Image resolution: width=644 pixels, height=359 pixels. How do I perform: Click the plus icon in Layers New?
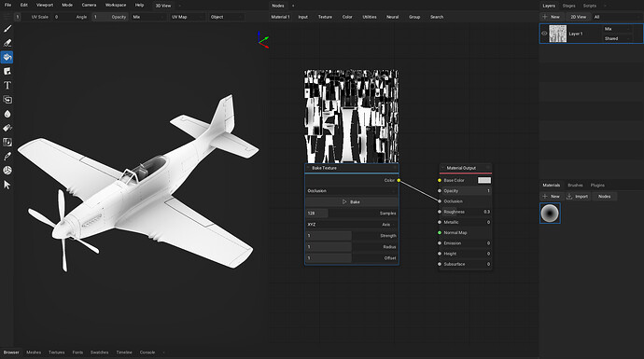point(545,17)
